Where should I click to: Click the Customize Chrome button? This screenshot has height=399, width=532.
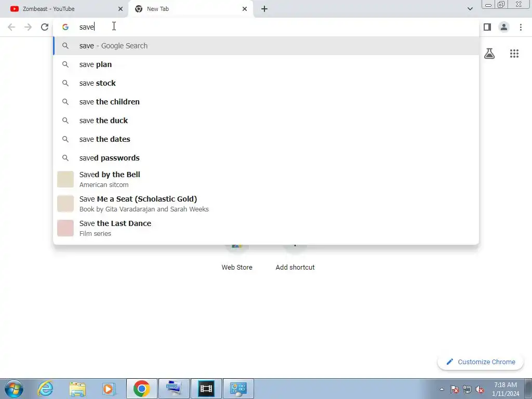tap(481, 362)
